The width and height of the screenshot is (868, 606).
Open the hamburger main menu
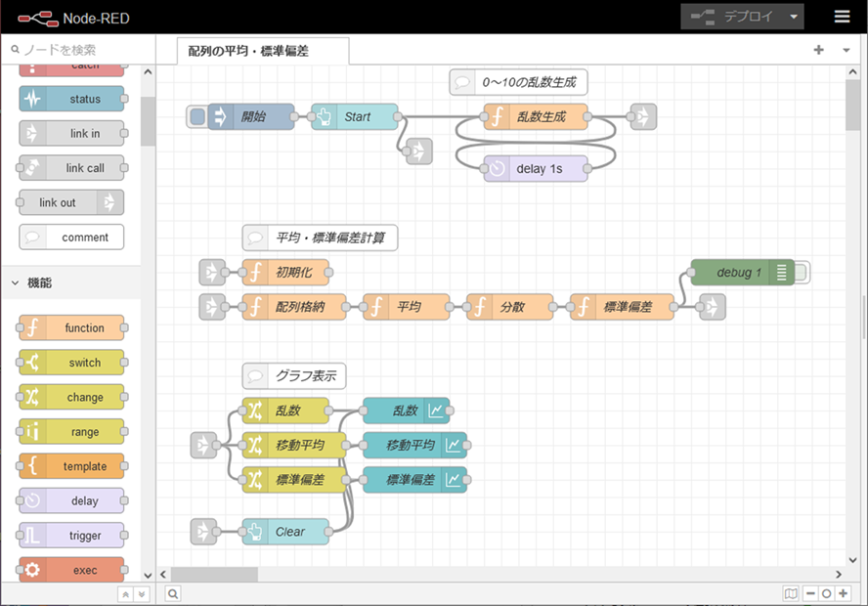point(842,17)
